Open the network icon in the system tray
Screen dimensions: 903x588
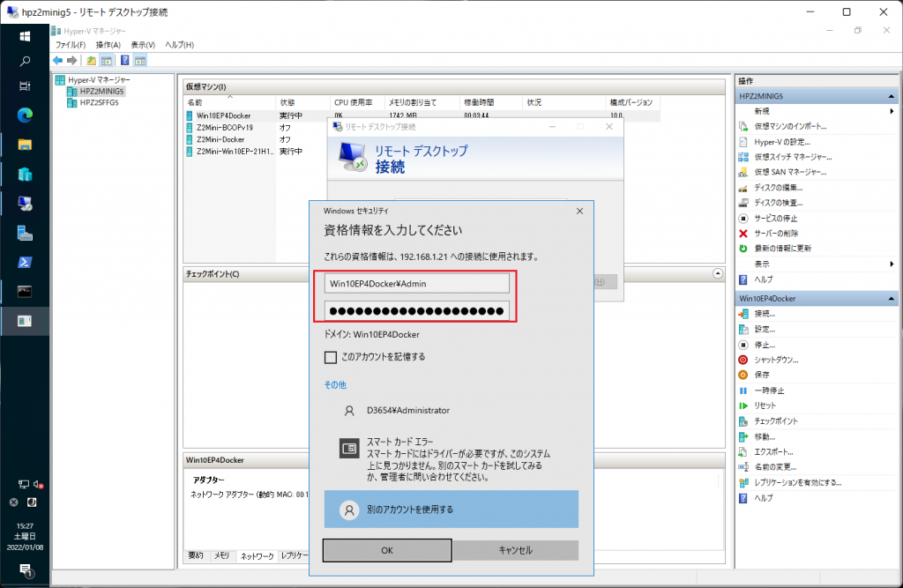(x=24, y=484)
